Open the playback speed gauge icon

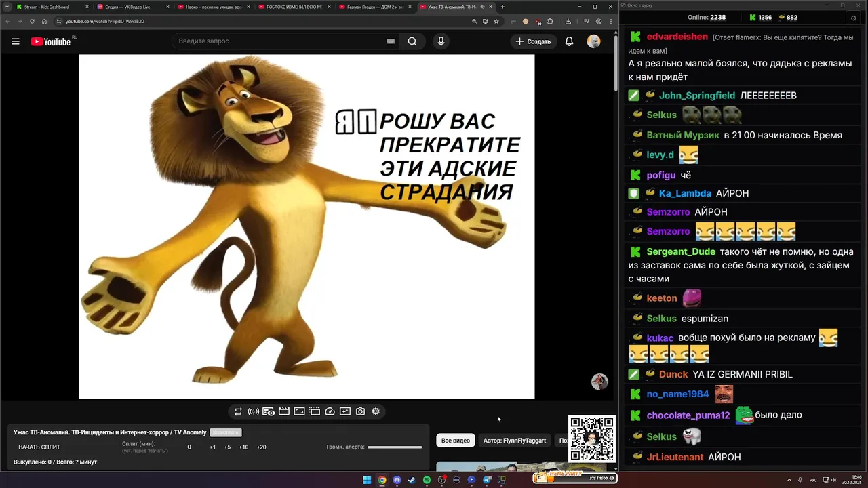(330, 411)
